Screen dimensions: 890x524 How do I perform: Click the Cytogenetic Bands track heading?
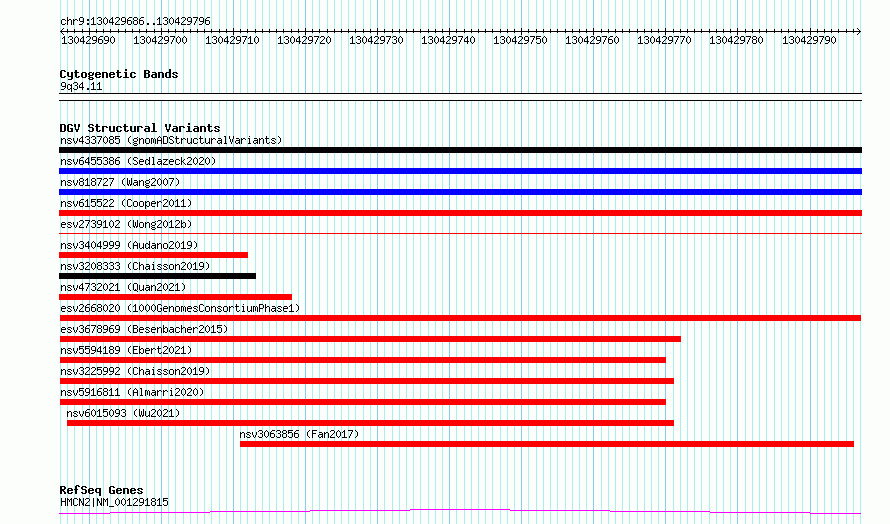[x=119, y=74]
